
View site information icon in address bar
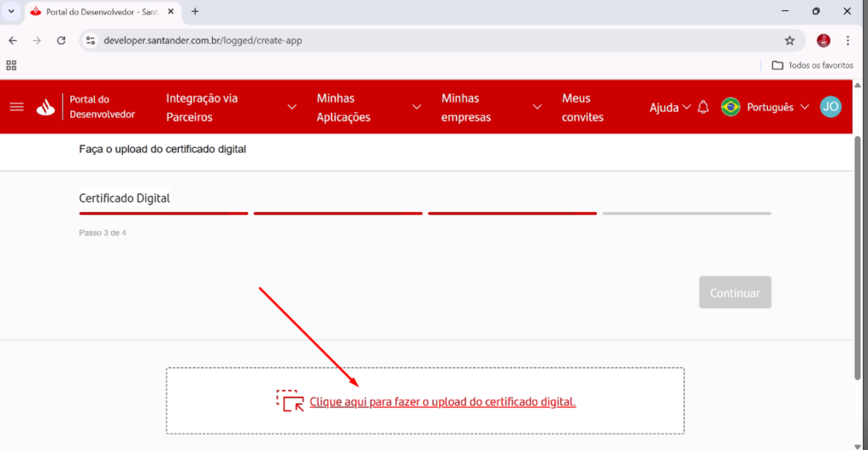click(92, 40)
